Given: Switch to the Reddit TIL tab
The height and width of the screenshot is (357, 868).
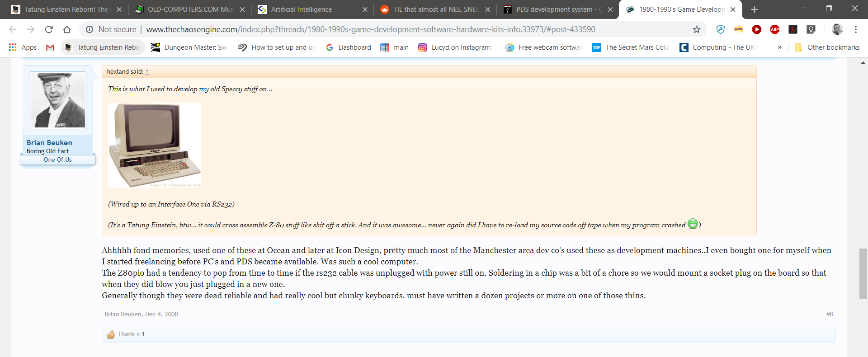Looking at the screenshot, I should 435,9.
